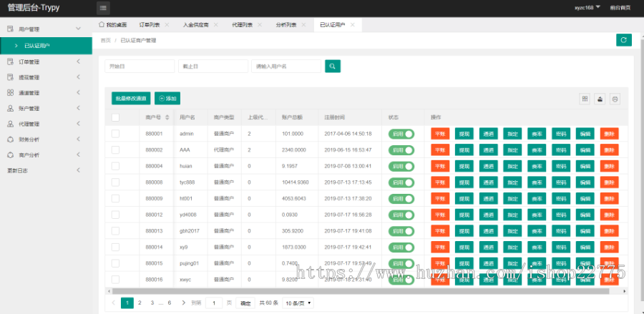The height and width of the screenshot is (314, 644).
Task: Open the table column filter icon
Action: pos(585,99)
